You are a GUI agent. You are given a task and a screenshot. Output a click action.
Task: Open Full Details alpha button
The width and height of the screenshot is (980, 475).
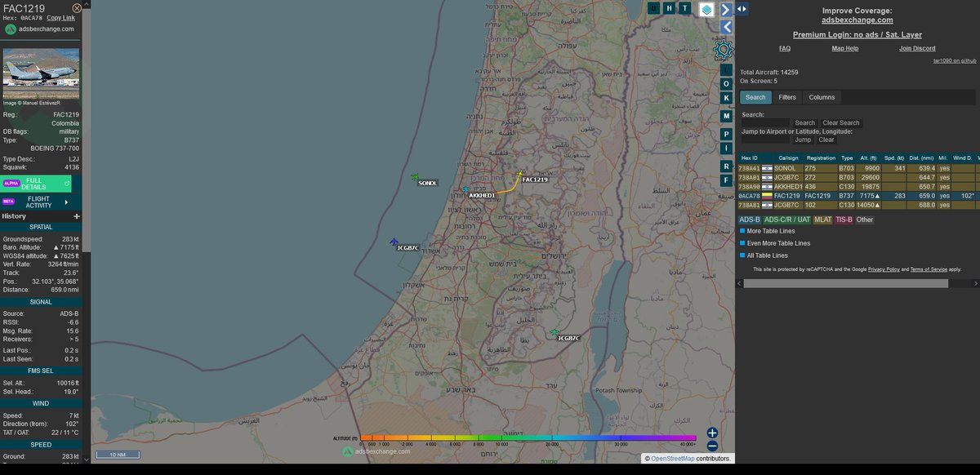tap(37, 184)
